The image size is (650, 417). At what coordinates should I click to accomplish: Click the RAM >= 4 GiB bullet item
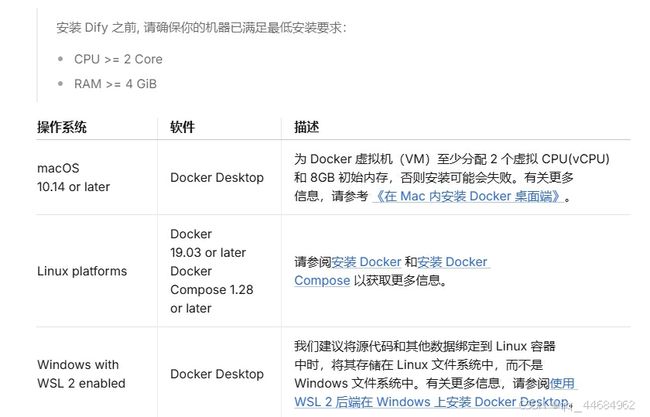click(x=115, y=84)
